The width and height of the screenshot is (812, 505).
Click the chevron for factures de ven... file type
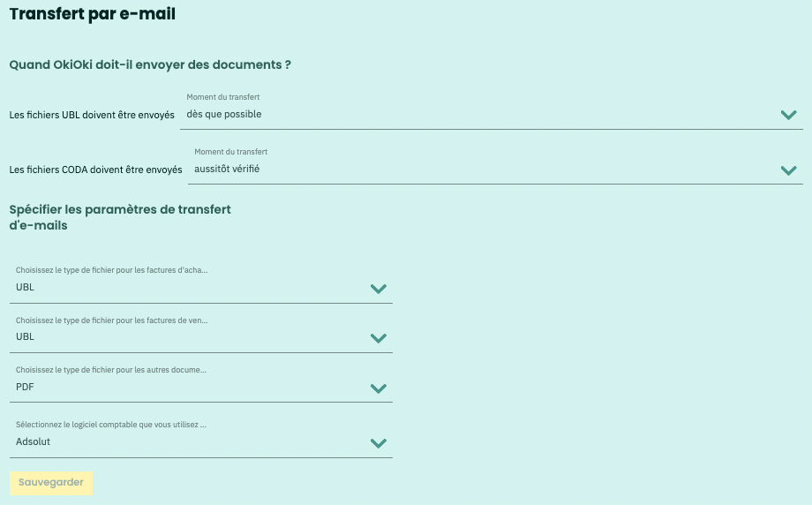coord(379,338)
